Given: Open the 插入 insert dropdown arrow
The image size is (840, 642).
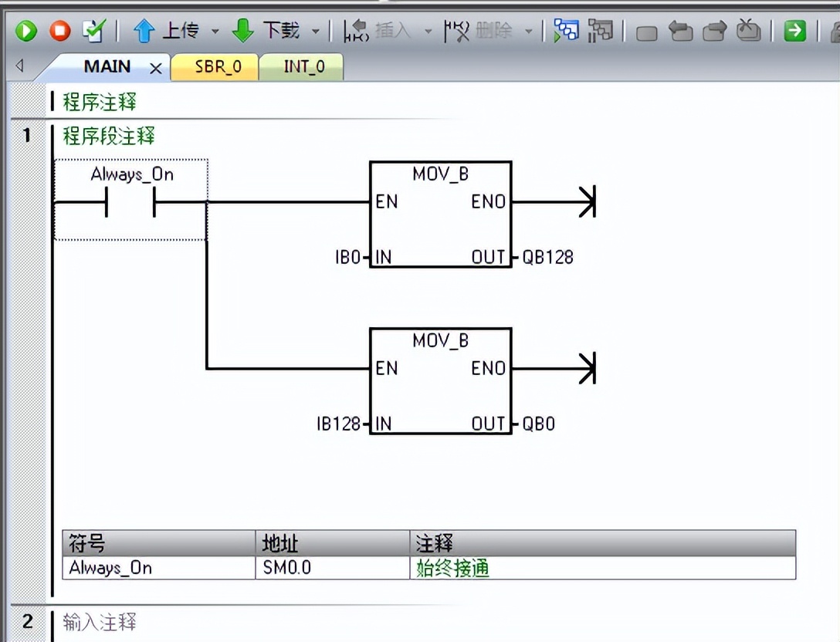Looking at the screenshot, I should (428, 31).
